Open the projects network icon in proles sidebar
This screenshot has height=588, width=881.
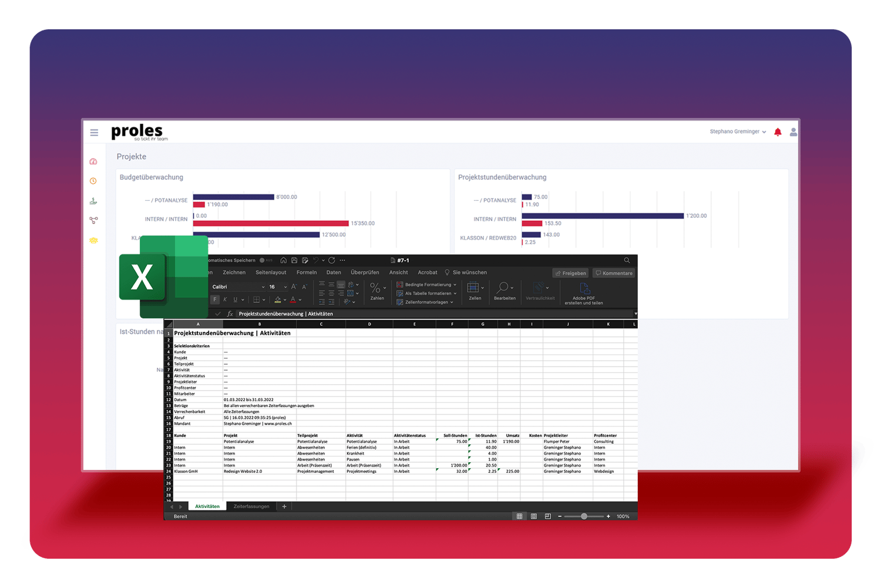pos(93,220)
